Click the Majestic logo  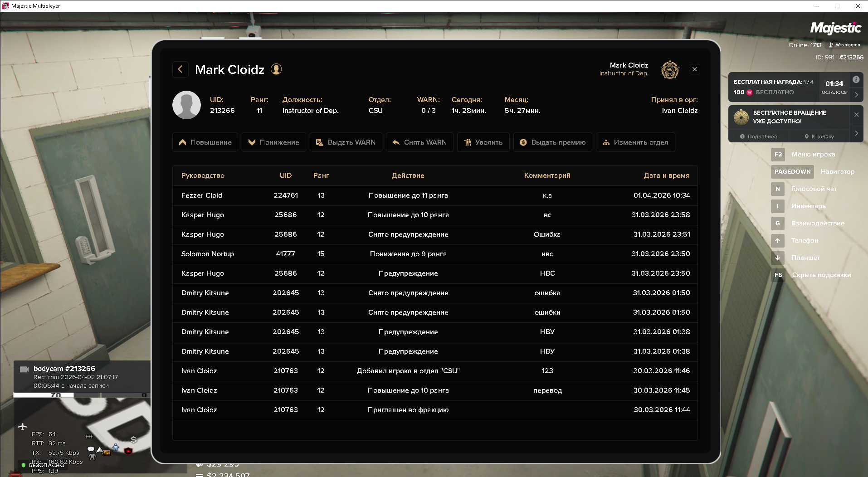835,28
